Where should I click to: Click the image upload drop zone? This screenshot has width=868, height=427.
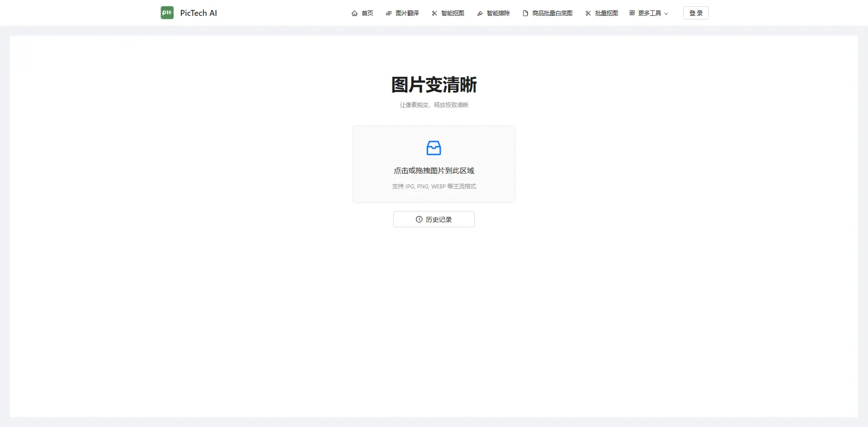click(x=434, y=164)
